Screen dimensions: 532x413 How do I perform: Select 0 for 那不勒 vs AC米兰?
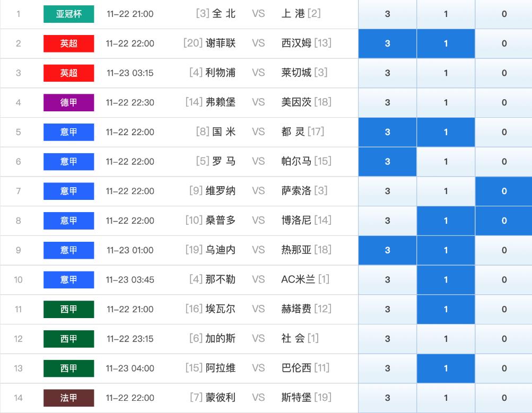504,279
